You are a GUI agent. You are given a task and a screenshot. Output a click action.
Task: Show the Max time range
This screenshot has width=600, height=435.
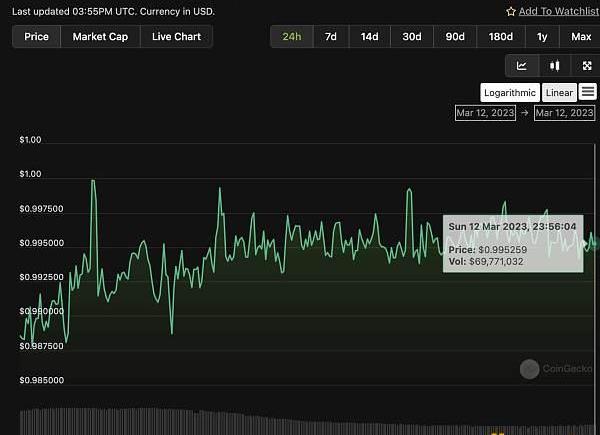click(x=580, y=37)
